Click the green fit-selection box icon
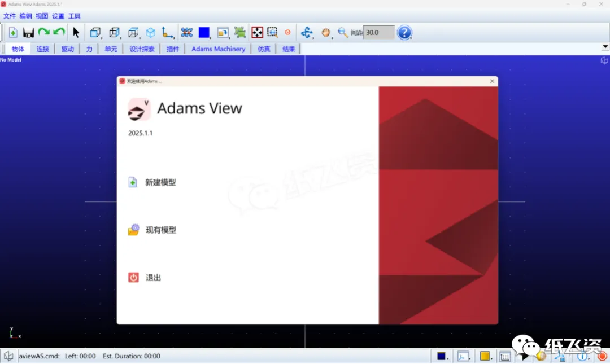This screenshot has height=364, width=610. 240,33
